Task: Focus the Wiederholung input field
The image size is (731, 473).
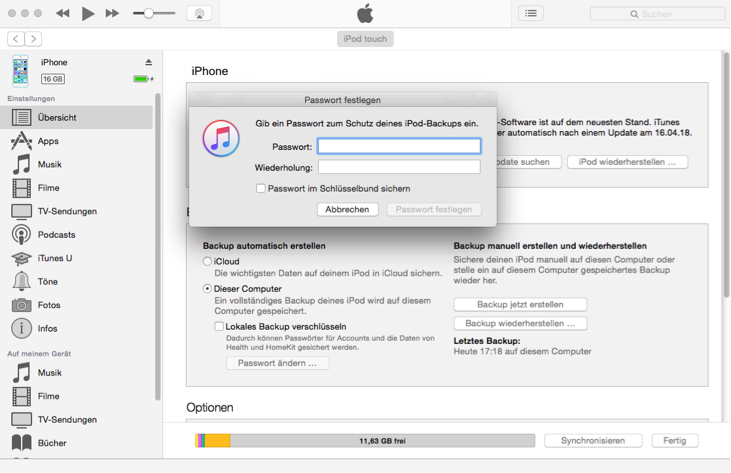Action: point(399,167)
